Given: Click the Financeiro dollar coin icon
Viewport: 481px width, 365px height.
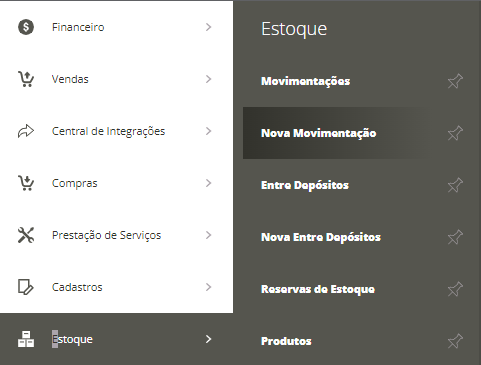Looking at the screenshot, I should pos(26,27).
